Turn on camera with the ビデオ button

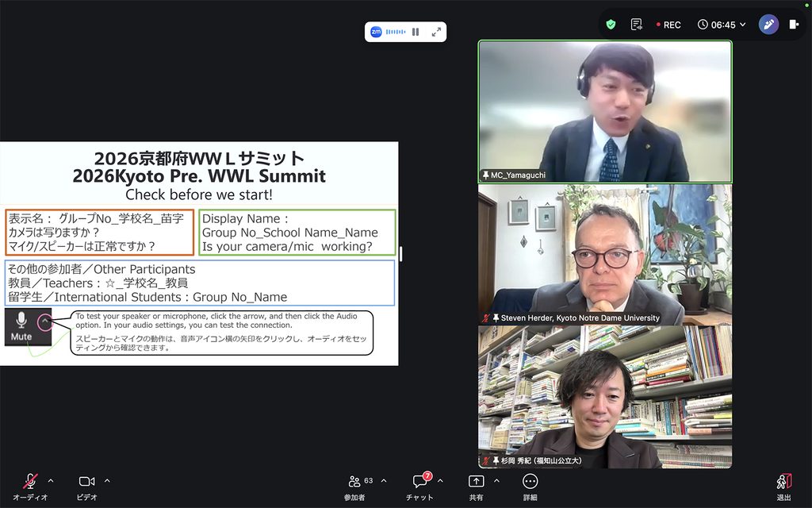pyautogui.click(x=86, y=487)
